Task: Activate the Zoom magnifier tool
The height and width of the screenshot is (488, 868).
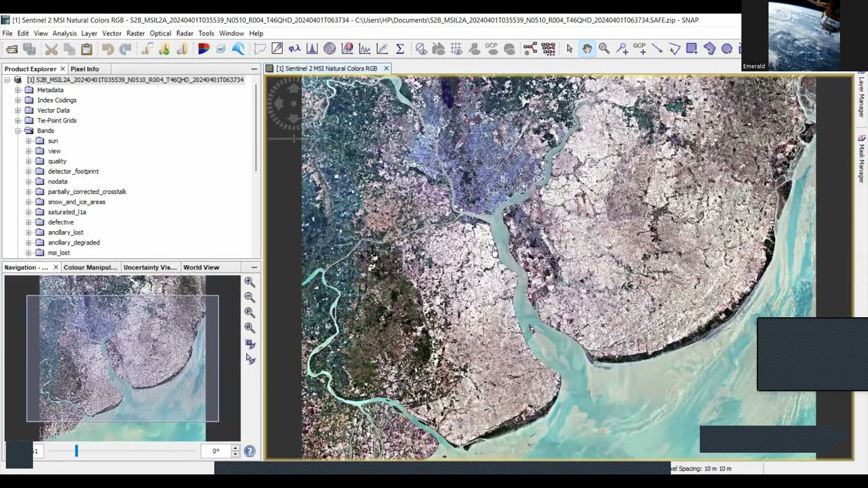Action: tap(604, 49)
